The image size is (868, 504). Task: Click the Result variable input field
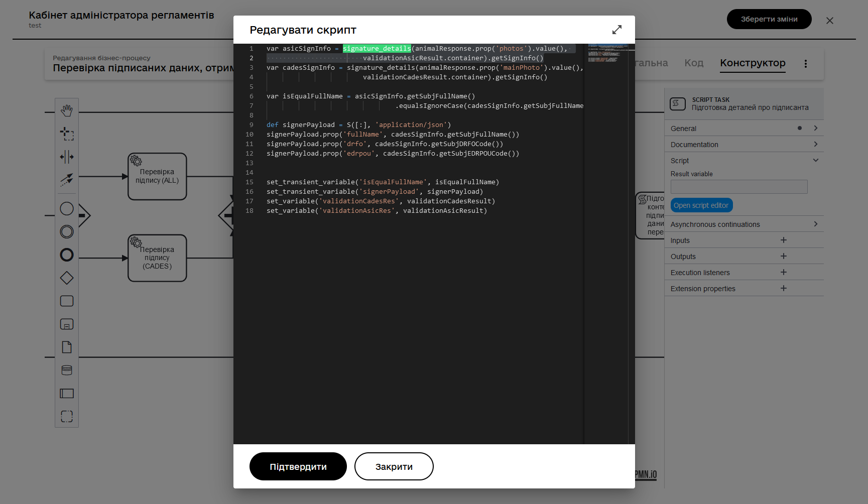739,187
